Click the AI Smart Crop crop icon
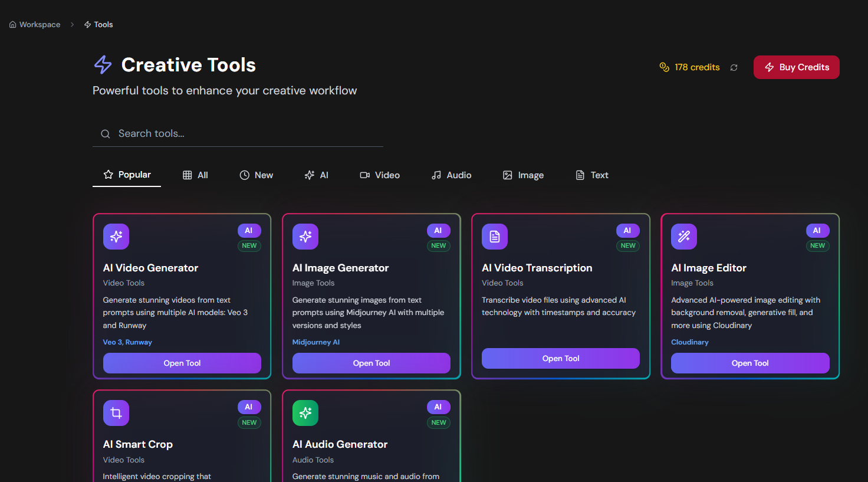Image resolution: width=868 pixels, height=482 pixels. click(116, 413)
